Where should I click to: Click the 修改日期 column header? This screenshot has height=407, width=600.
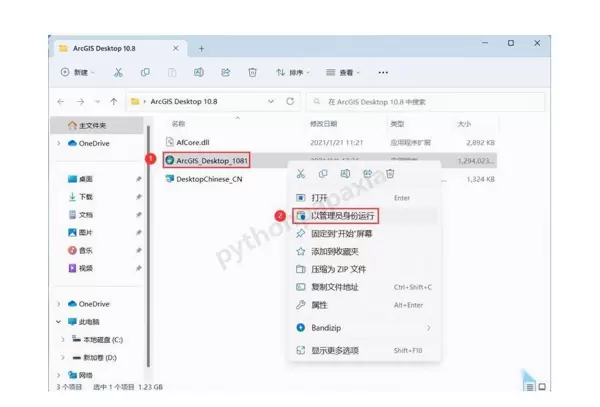(324, 124)
